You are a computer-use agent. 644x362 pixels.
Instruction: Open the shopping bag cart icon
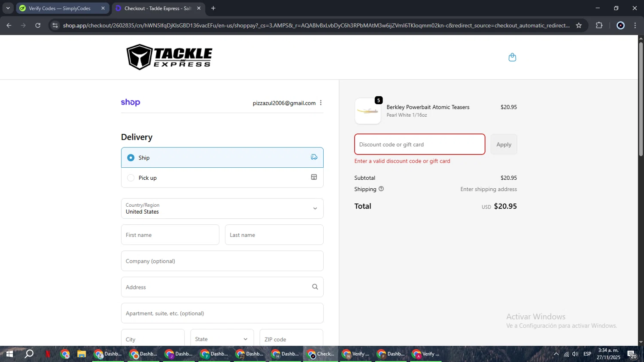pyautogui.click(x=512, y=57)
